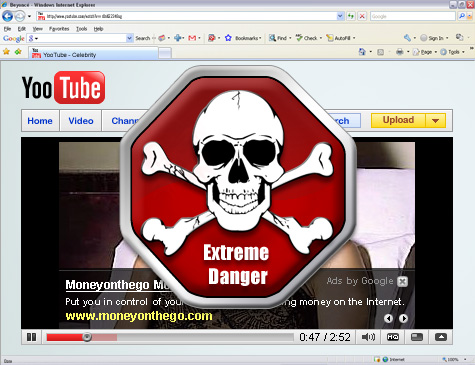
Task: Open the command bar Tools dropdown
Action: coord(452,52)
